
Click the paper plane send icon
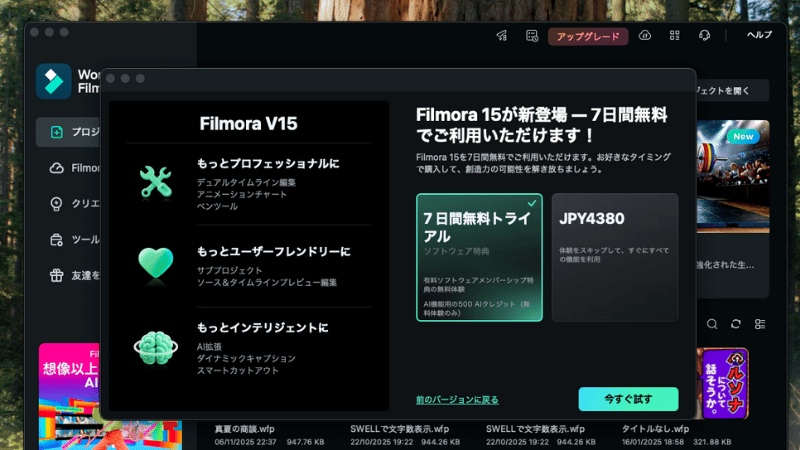tap(502, 36)
